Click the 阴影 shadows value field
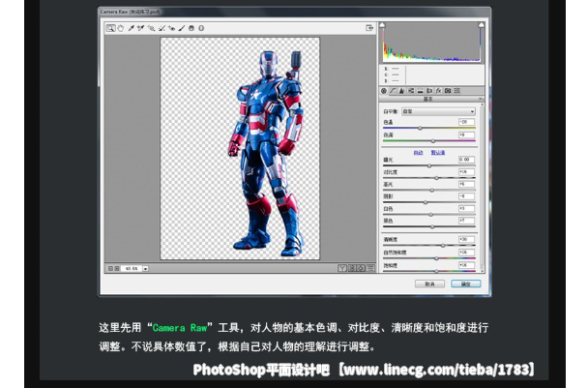 [466, 196]
